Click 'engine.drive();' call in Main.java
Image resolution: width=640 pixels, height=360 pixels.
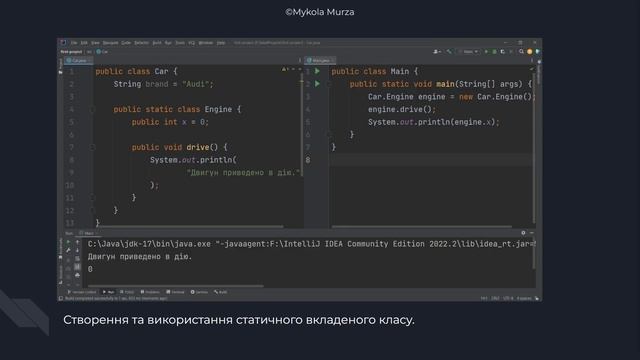tap(402, 109)
